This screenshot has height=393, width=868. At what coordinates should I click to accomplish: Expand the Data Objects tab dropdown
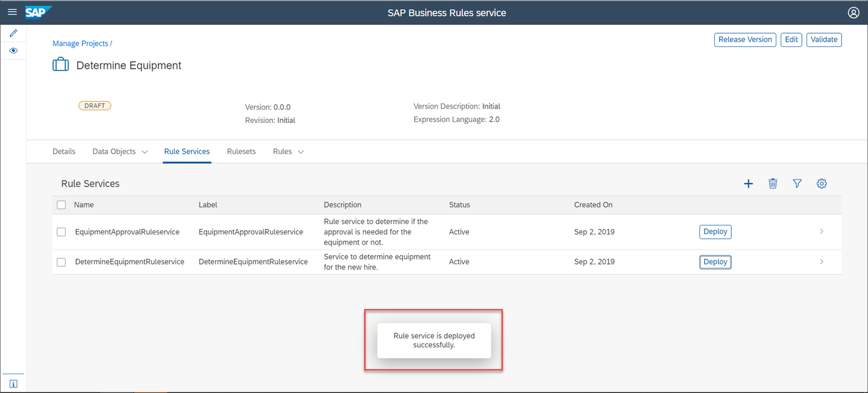tap(145, 152)
